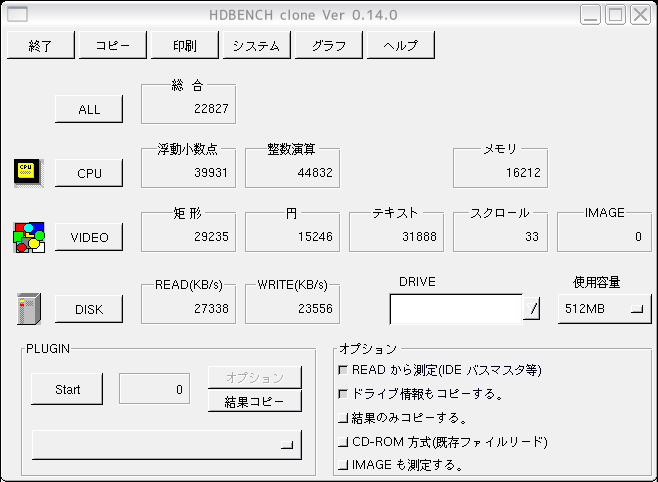
Task: Open the 512MB 使用容量 dropdown
Action: [604, 309]
